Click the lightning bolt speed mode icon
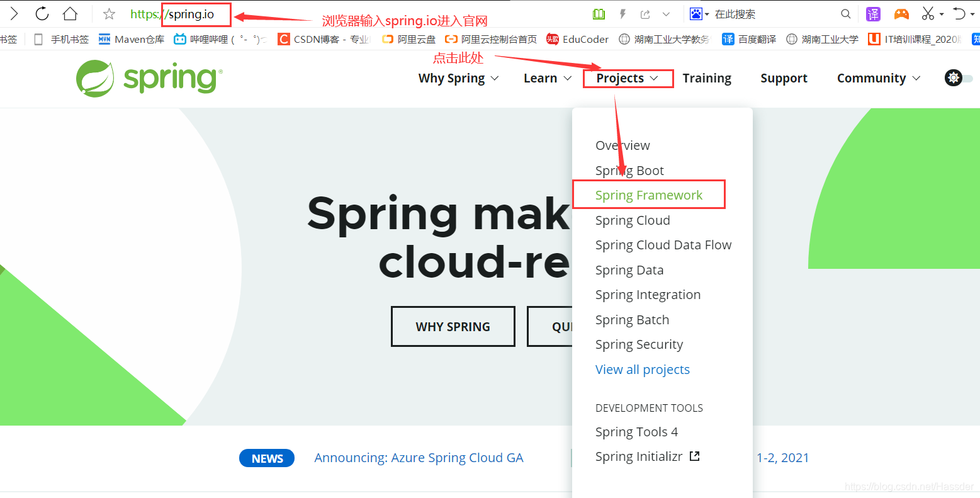 click(x=623, y=14)
